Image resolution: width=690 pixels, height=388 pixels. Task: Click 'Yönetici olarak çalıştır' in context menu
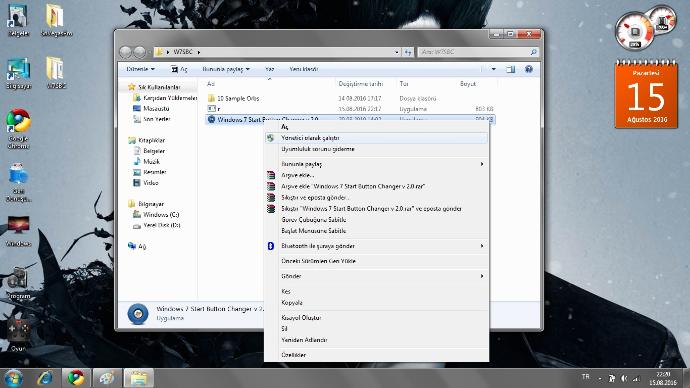point(376,138)
